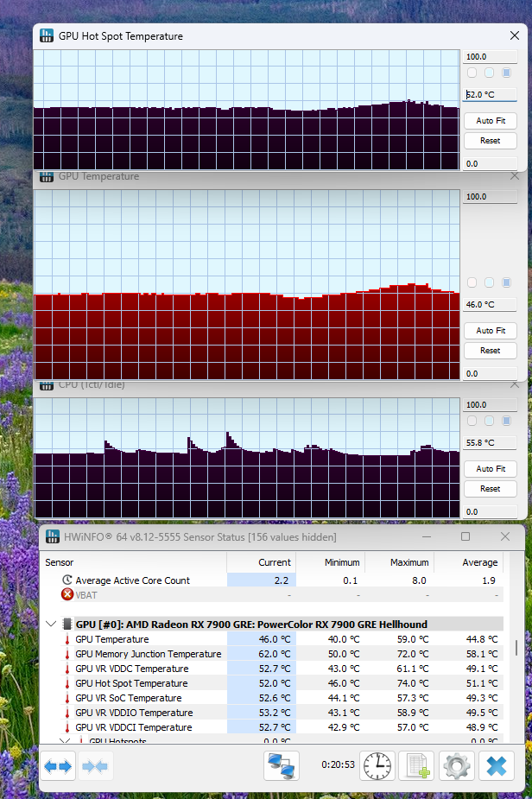This screenshot has width=532, height=799.
Task: Click the 100.0 maximum field in GPU Hot Spot graph
Action: (x=490, y=56)
